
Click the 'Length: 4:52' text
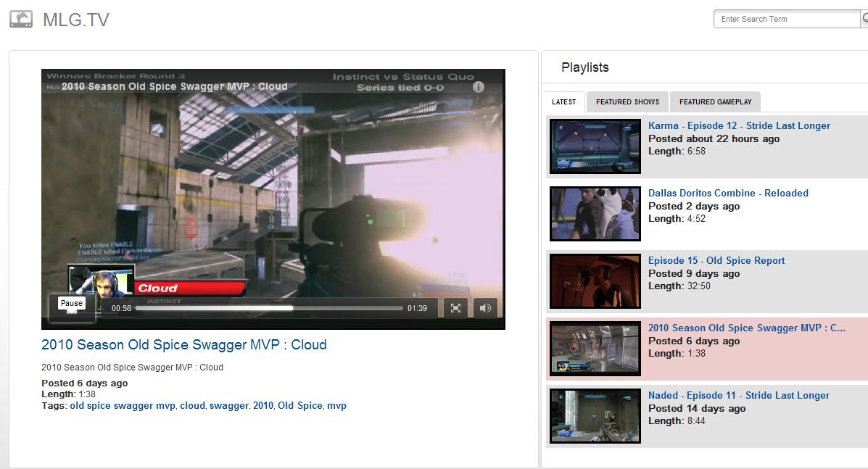pyautogui.click(x=677, y=218)
